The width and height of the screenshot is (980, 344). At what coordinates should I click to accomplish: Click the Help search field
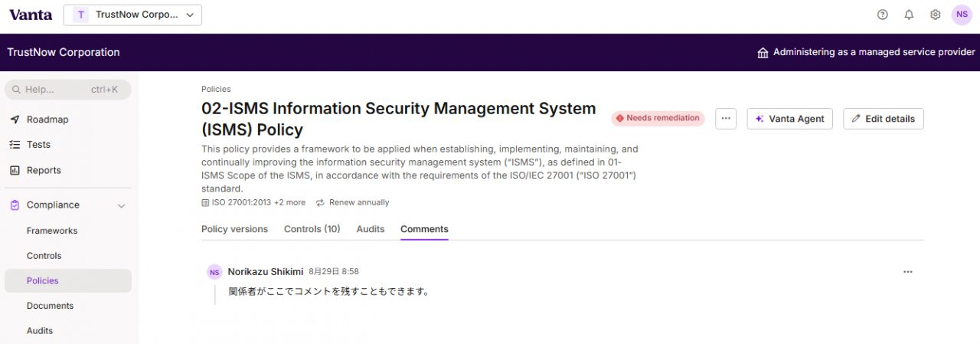(68, 90)
